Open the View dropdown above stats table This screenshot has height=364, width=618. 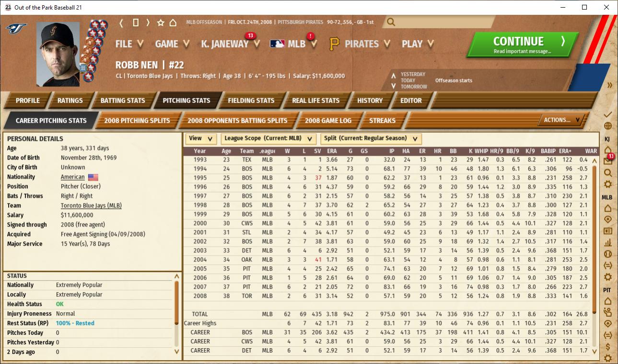201,138
